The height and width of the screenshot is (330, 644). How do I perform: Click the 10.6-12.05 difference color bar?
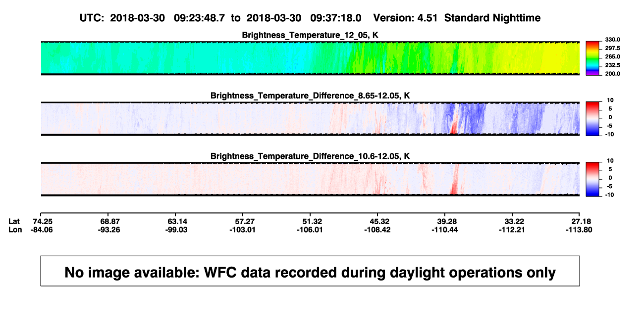pyautogui.click(x=592, y=178)
